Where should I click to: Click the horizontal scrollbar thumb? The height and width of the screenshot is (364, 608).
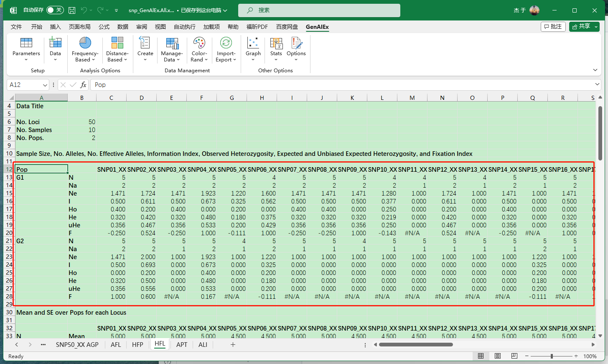coord(416,345)
